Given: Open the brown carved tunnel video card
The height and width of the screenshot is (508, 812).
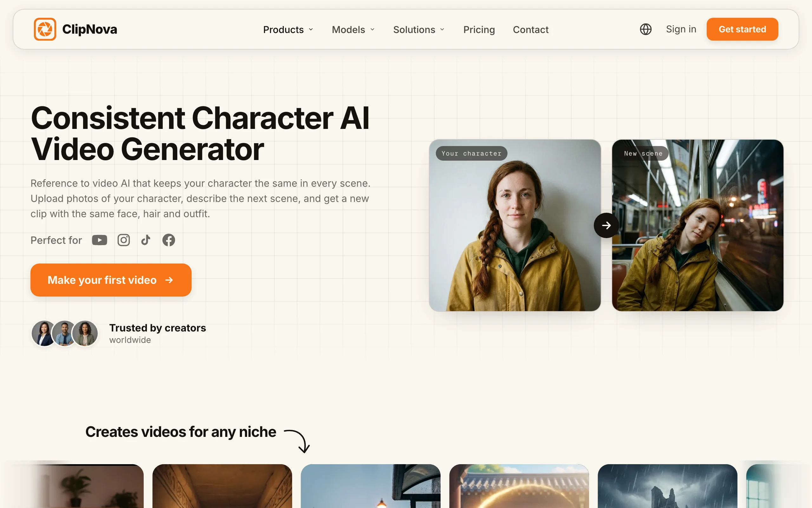Looking at the screenshot, I should click(222, 486).
